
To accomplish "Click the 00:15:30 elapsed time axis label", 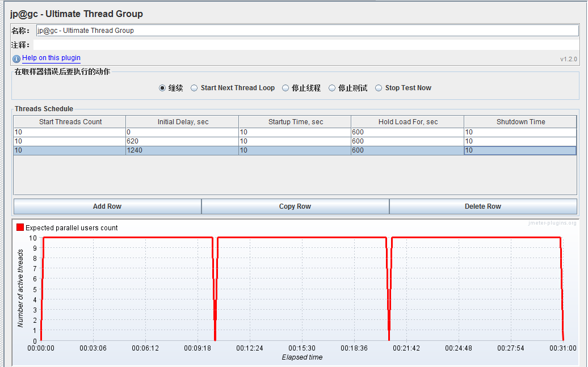I will (302, 348).
